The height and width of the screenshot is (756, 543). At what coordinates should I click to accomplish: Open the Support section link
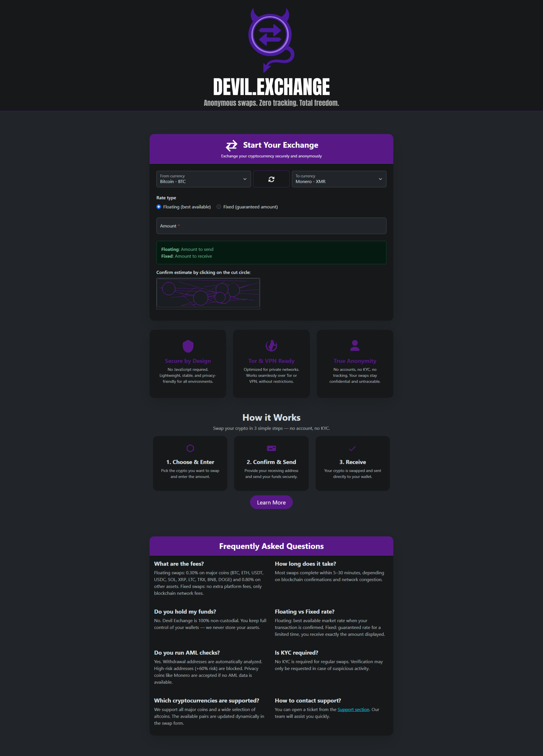click(353, 709)
